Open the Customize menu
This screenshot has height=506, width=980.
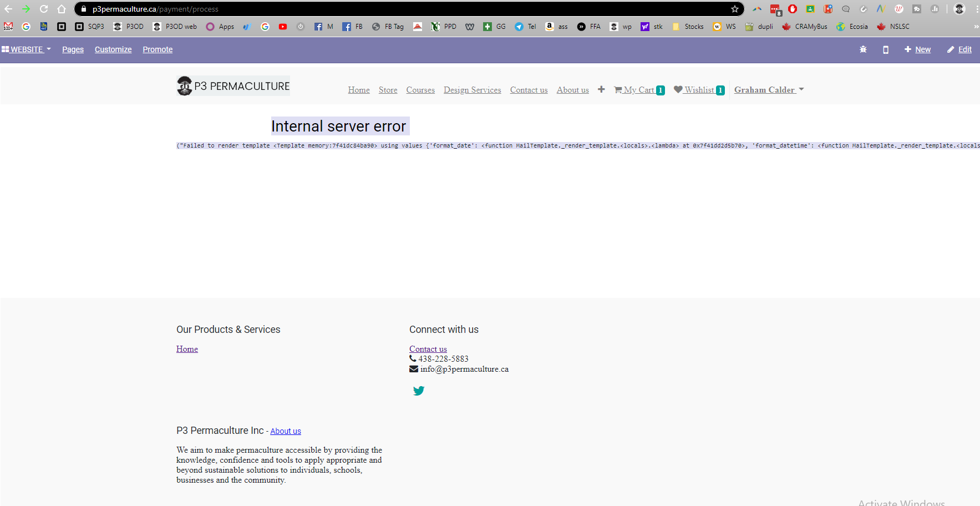pos(113,49)
